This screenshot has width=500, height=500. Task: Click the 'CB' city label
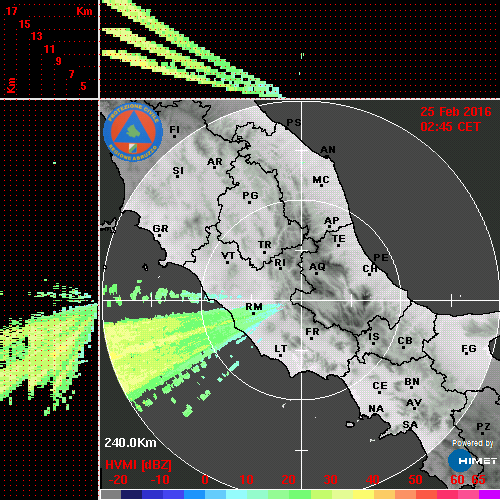[405, 341]
